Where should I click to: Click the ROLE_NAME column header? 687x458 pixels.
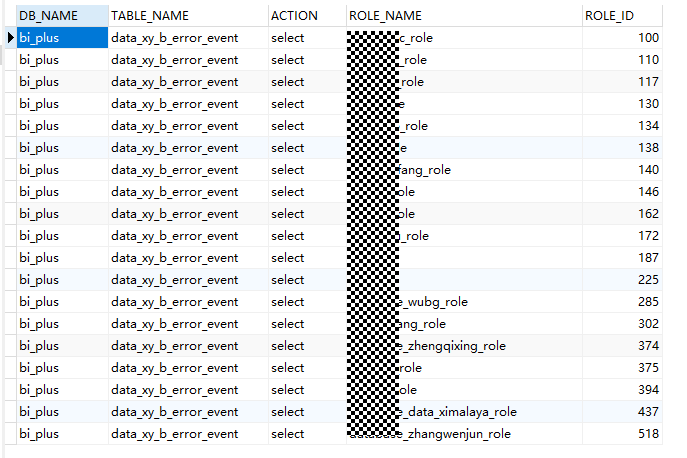(x=464, y=16)
